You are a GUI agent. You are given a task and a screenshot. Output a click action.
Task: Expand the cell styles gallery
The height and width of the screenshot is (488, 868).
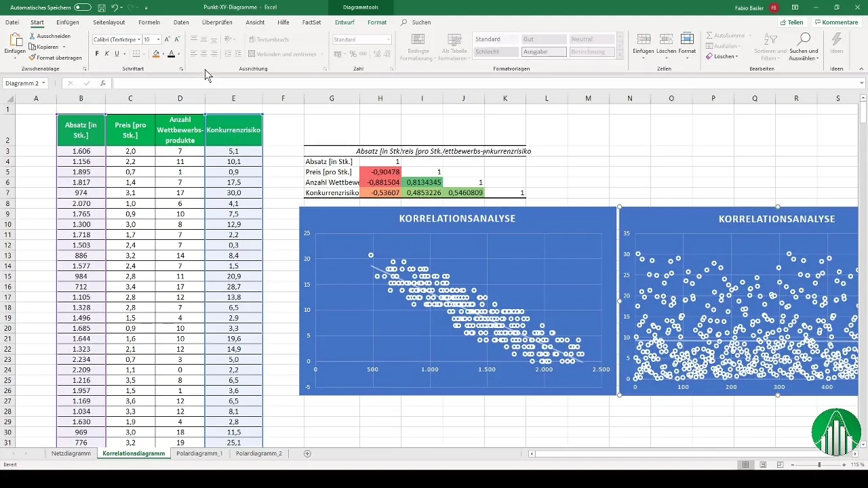pos(619,56)
